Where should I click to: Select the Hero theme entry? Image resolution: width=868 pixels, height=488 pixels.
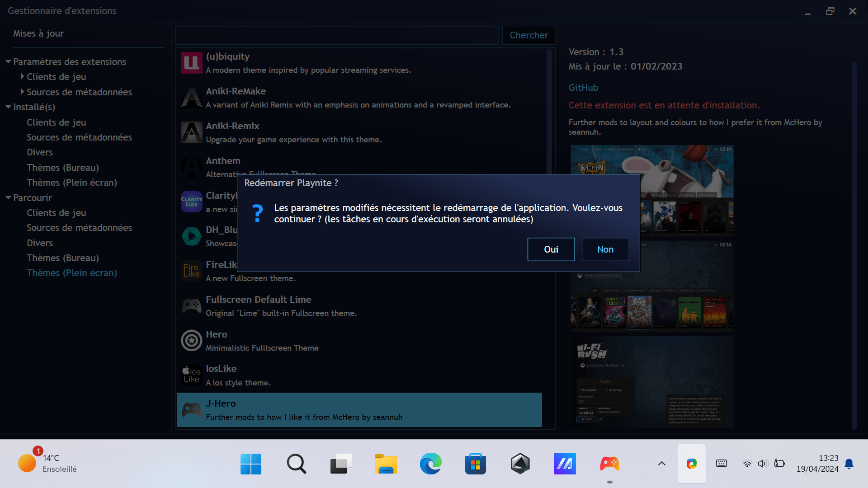pos(359,341)
